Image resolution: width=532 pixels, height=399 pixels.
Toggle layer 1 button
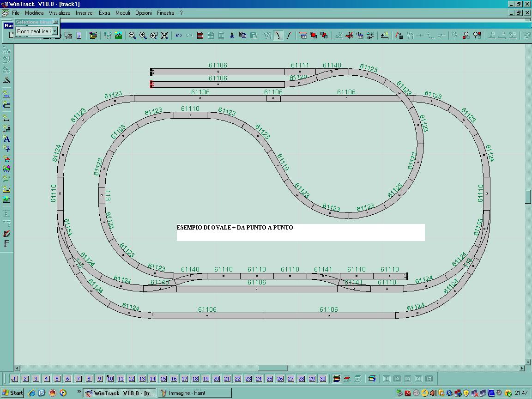pyautogui.click(x=14, y=379)
